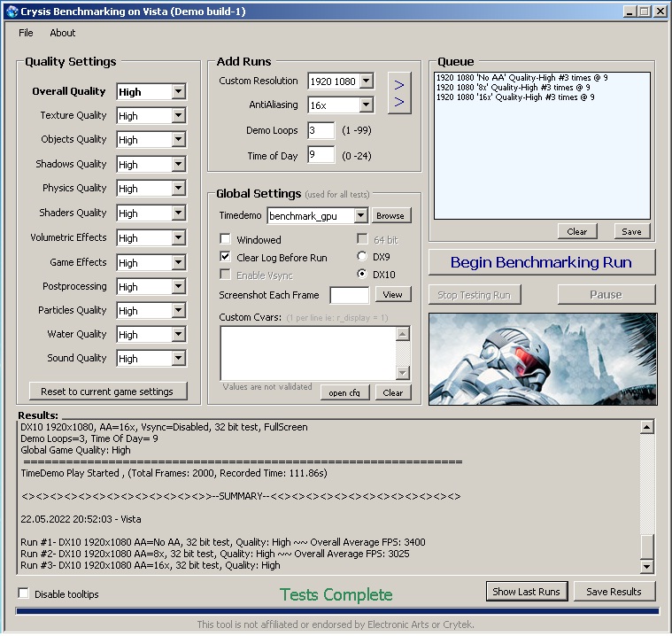Click the Time of Day input field
This screenshot has height=636, width=672.
(321, 155)
